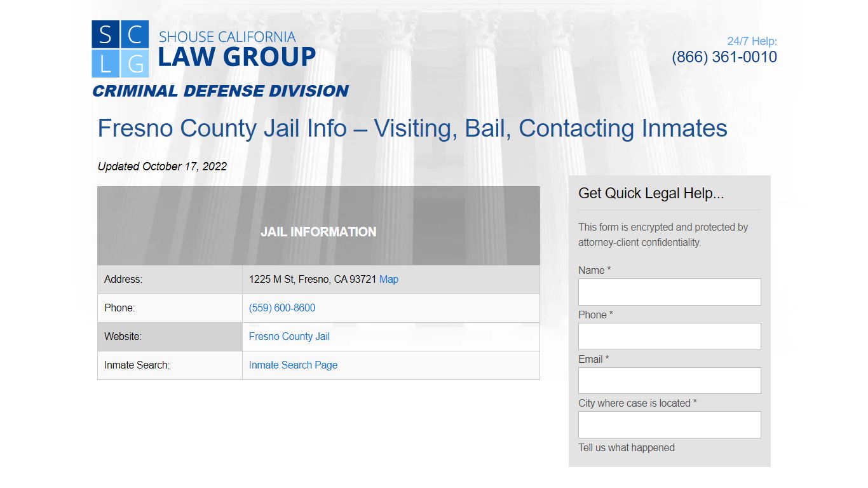
Task: Select the Address: label cell
Action: (x=170, y=280)
